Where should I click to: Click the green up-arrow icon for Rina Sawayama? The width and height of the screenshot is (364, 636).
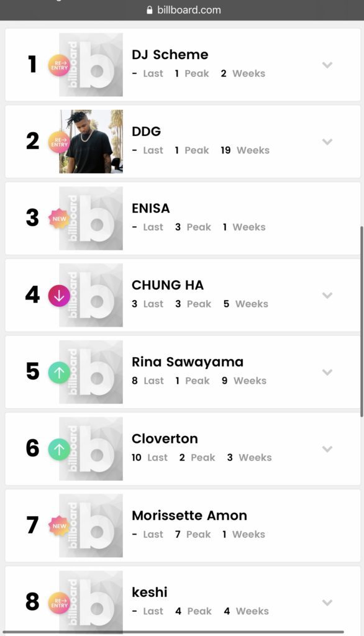(x=59, y=373)
